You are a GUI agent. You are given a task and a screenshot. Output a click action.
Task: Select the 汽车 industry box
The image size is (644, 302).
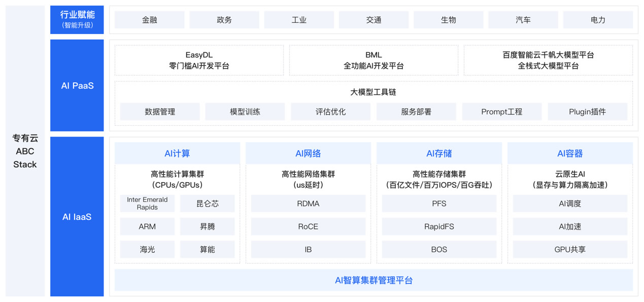click(523, 20)
